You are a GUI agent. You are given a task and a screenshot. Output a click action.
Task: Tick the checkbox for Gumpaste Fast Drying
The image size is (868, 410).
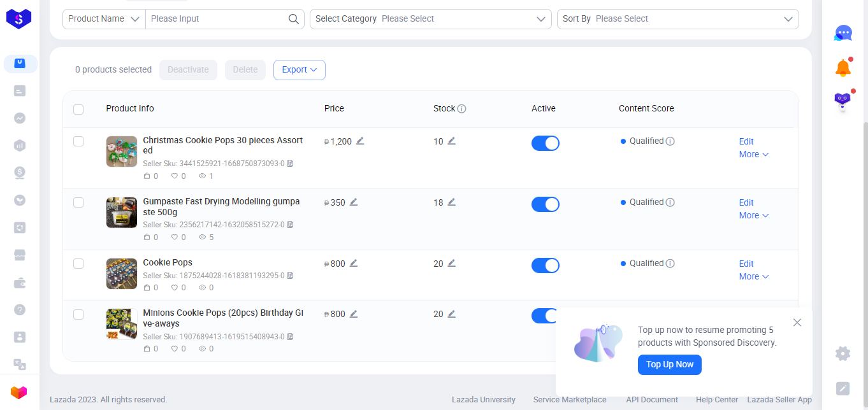[78, 202]
